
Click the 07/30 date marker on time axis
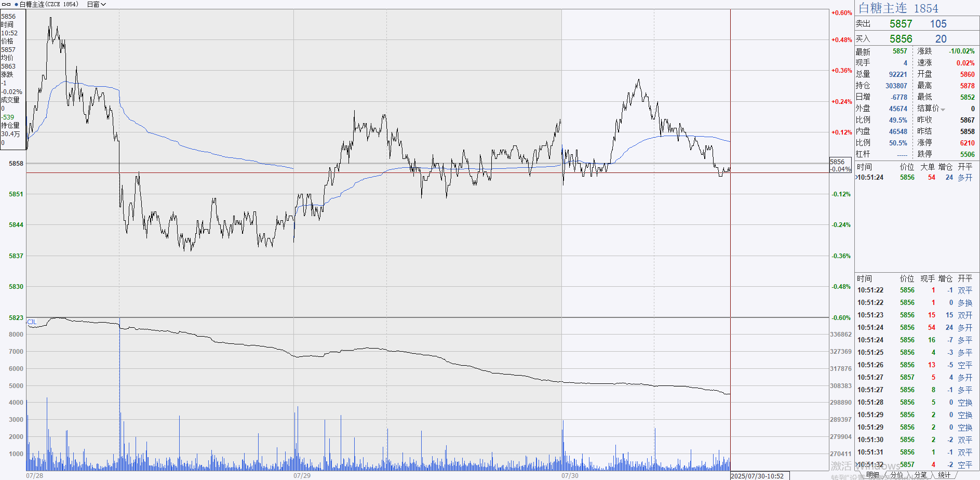click(570, 475)
